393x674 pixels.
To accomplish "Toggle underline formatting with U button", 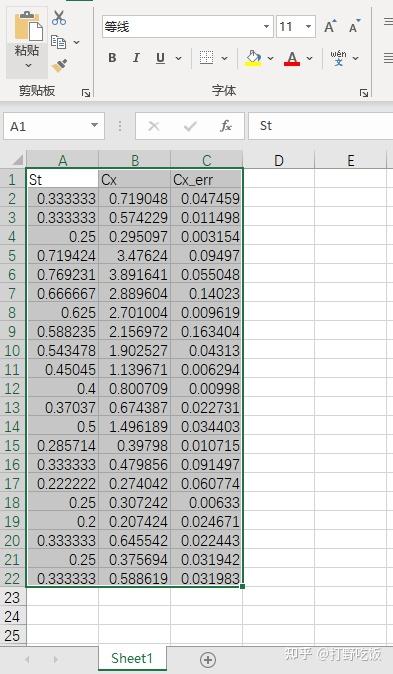I will click(160, 58).
